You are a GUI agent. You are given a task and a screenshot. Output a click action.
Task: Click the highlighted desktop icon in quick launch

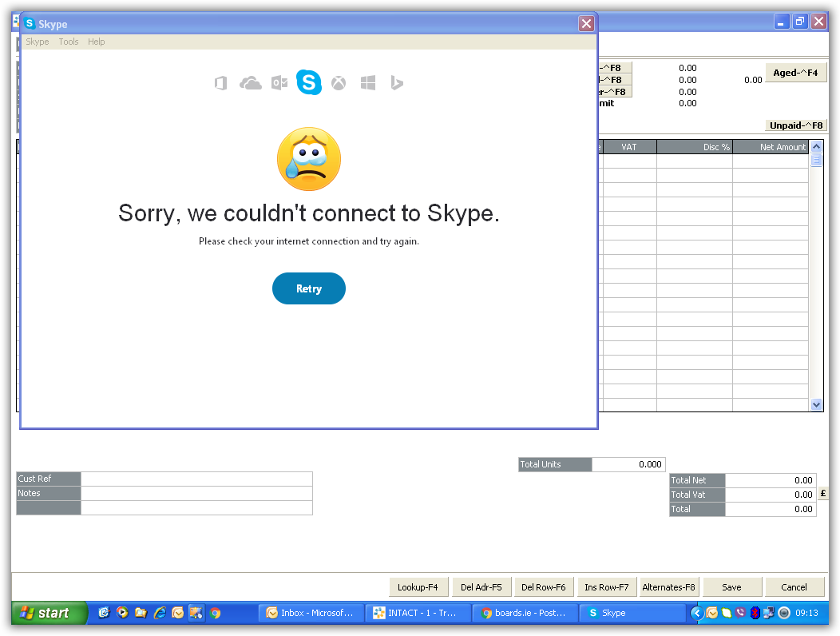coord(196,612)
